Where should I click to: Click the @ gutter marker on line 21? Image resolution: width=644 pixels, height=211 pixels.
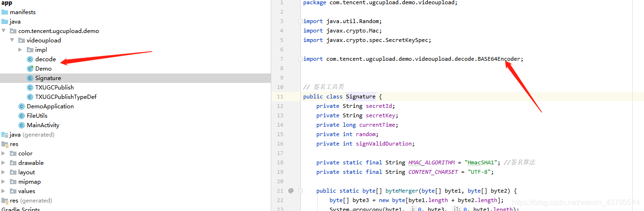(x=291, y=191)
